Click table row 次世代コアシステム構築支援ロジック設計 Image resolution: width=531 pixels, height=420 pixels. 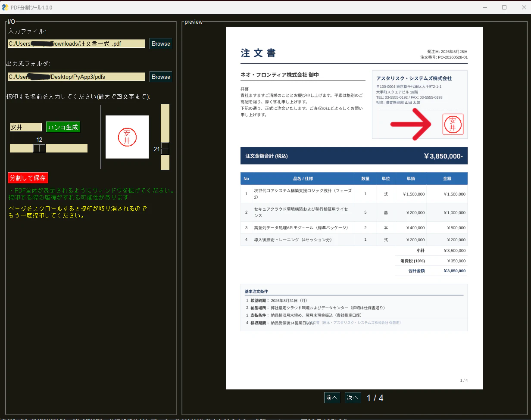point(354,194)
